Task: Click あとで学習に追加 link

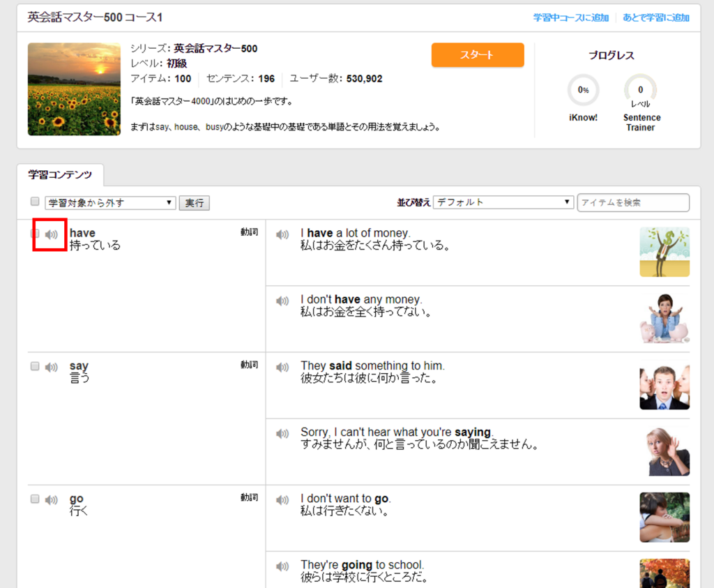Action: [655, 17]
